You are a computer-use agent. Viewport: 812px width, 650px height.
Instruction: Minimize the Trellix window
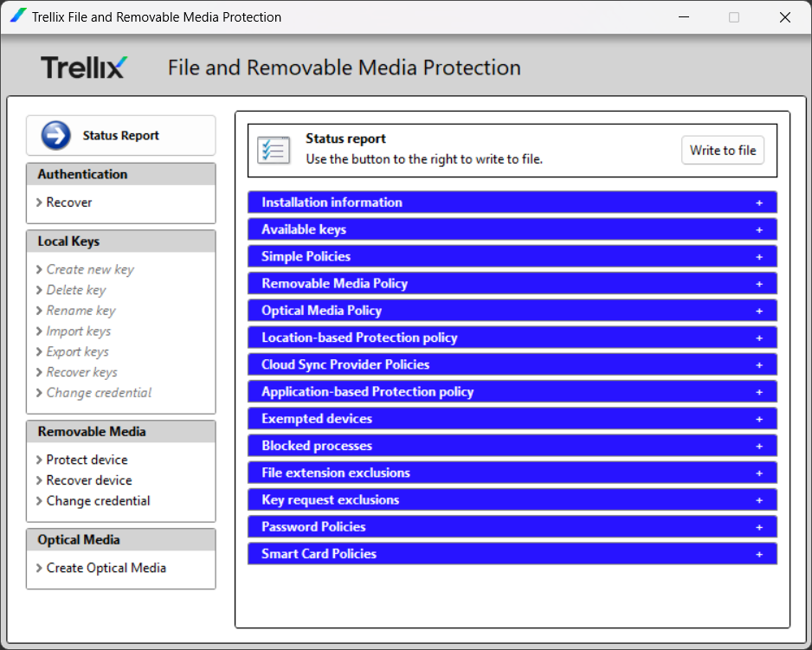[684, 17]
